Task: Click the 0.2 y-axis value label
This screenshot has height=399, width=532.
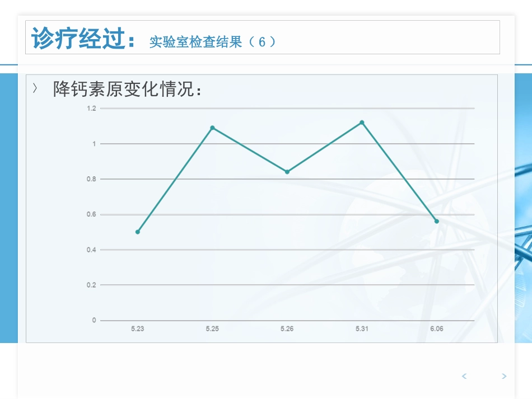Action: (x=91, y=285)
